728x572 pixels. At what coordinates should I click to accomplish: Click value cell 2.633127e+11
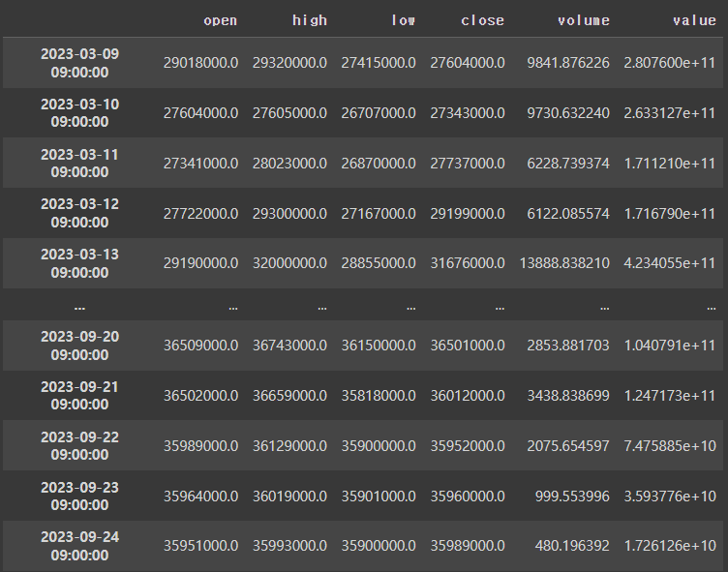[x=670, y=113]
